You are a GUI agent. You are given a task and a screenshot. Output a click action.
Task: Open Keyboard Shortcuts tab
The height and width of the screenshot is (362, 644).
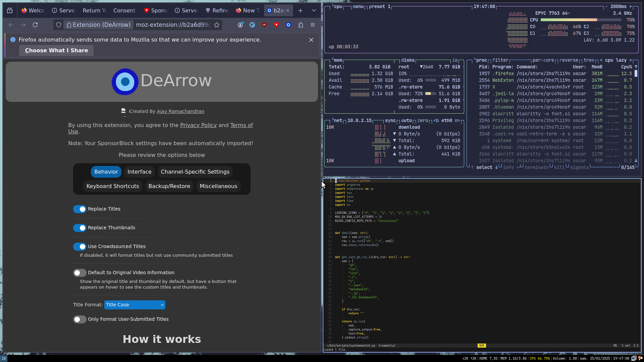coord(113,186)
